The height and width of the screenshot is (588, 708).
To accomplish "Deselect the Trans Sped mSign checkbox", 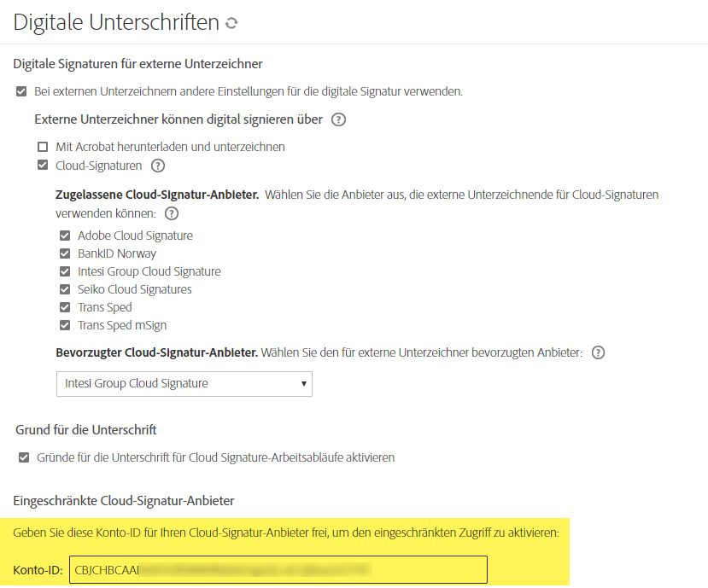I will point(64,325).
